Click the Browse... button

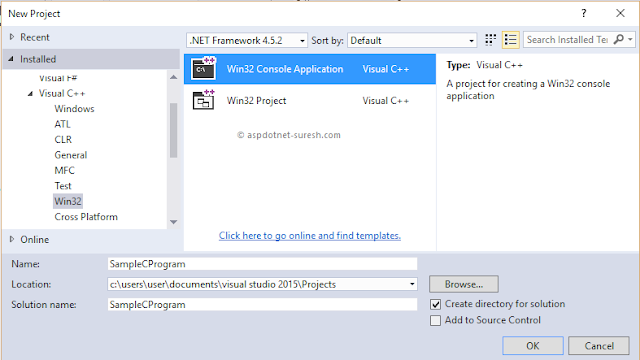point(464,284)
